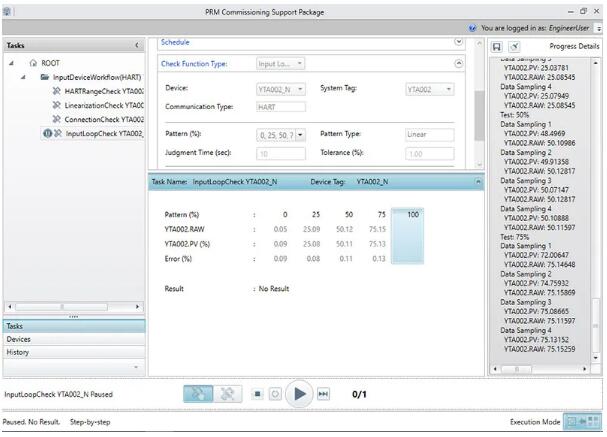Select the LinearizationCheck YTA002 task
Image resolution: width=607 pixels, height=437 pixels.
coord(104,105)
